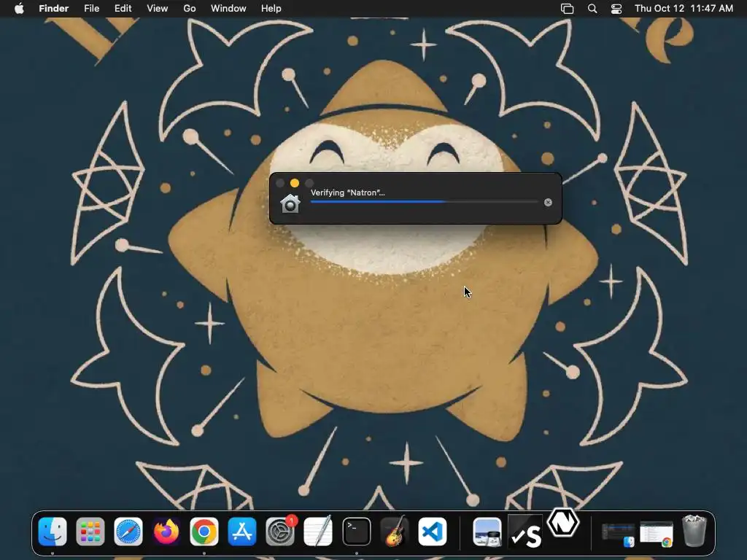Launch Terminal from the Dock
Image resolution: width=747 pixels, height=560 pixels.
(356, 532)
